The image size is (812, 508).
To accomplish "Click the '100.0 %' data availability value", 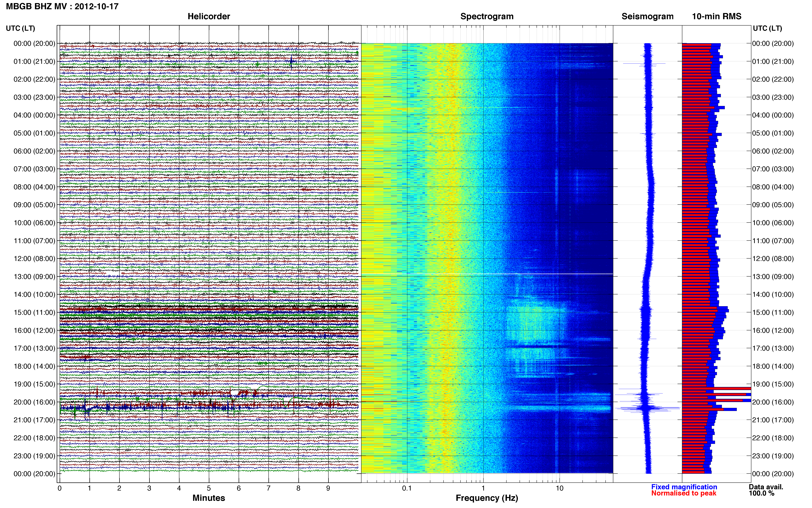I will 761,493.
